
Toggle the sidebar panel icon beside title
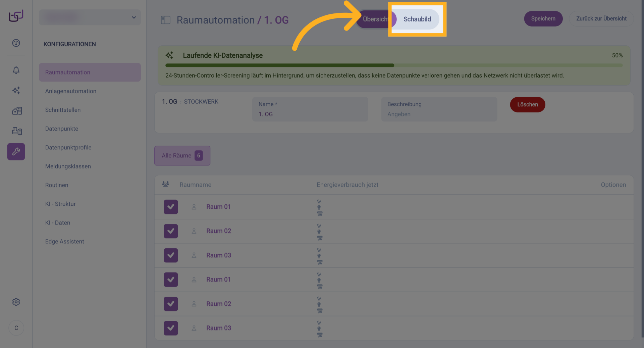[166, 20]
